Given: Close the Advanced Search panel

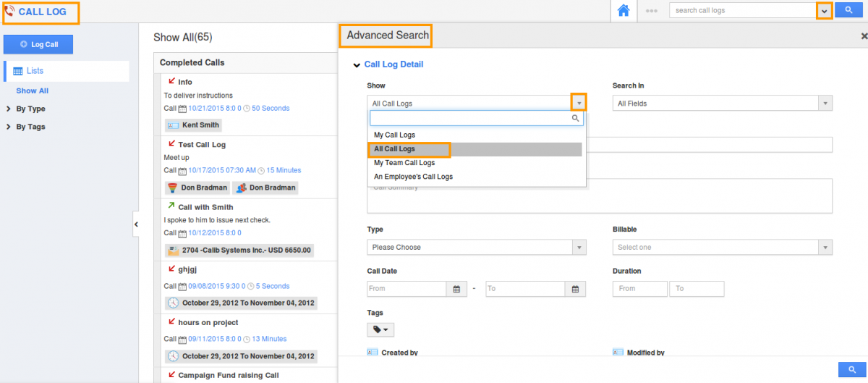Looking at the screenshot, I should tap(864, 35).
